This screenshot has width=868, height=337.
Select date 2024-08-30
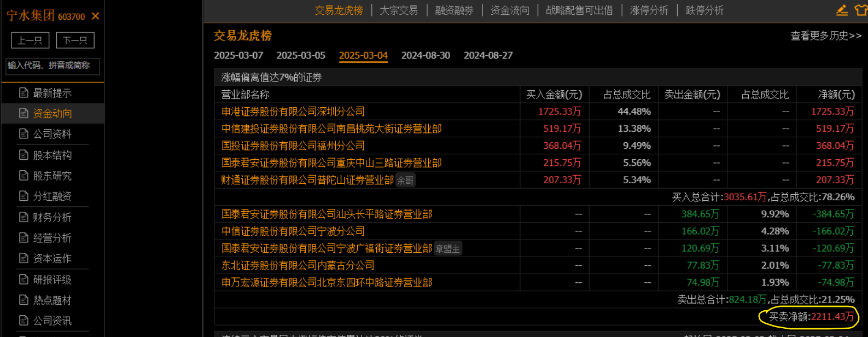pos(426,55)
